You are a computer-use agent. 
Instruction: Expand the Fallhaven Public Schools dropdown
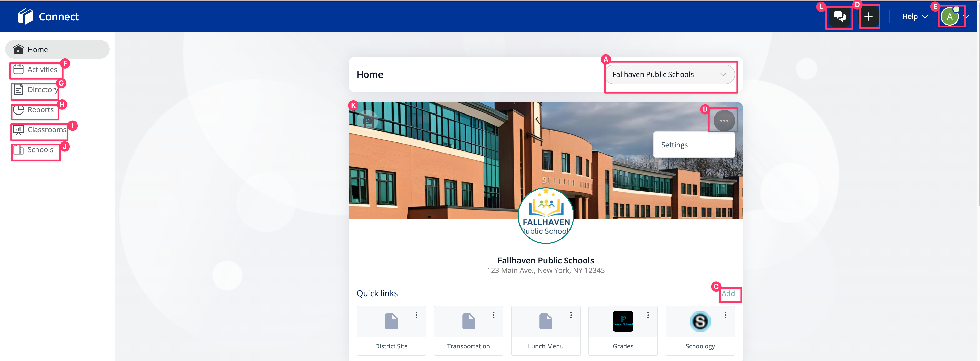669,75
